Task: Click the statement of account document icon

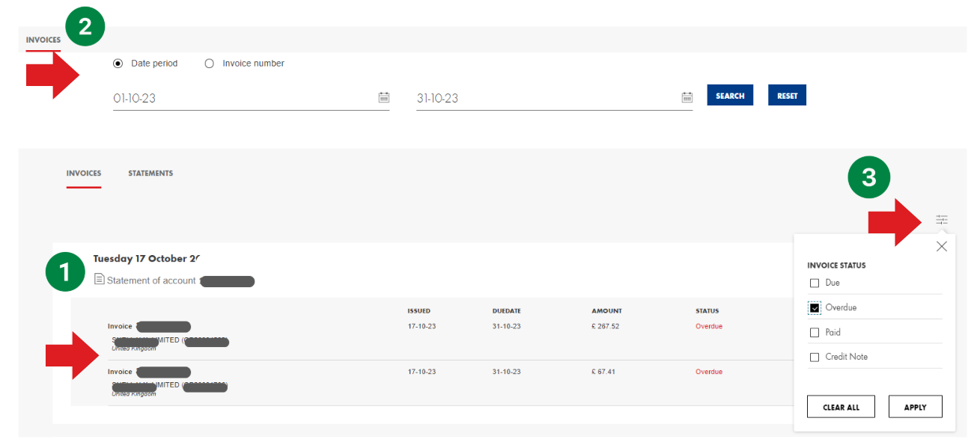Action: [98, 280]
